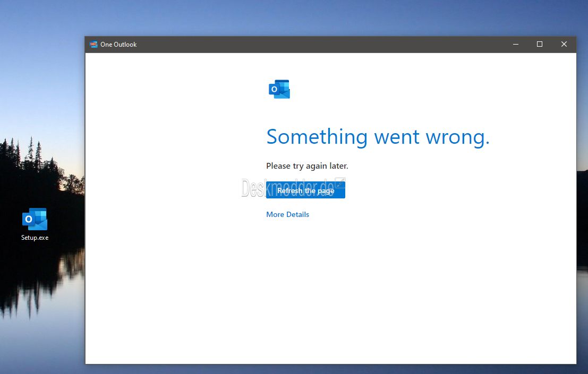Select the 'Setup.exe' file name label

coord(35,238)
